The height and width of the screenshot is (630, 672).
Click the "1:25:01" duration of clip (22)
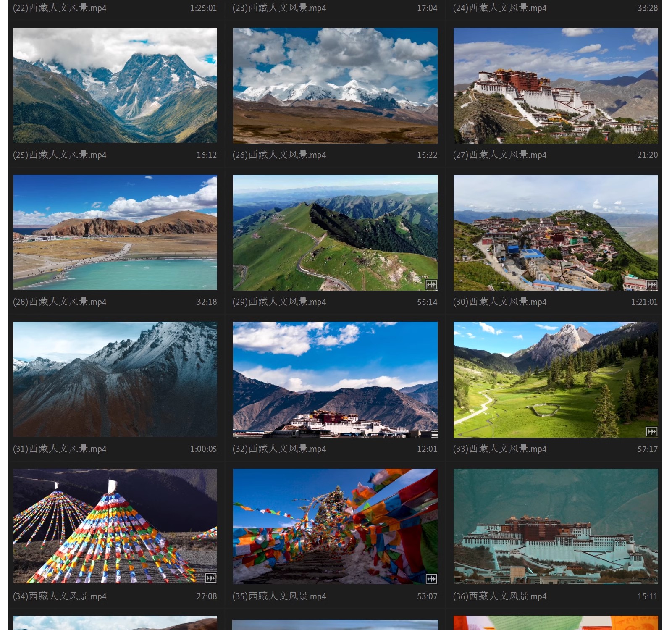click(x=204, y=8)
